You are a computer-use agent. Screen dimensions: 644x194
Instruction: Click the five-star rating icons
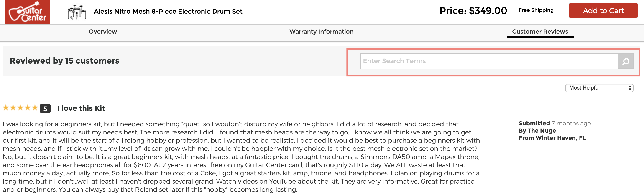coord(20,108)
